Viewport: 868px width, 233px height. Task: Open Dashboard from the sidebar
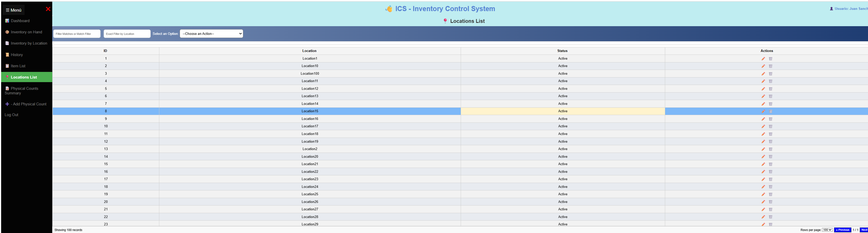20,21
